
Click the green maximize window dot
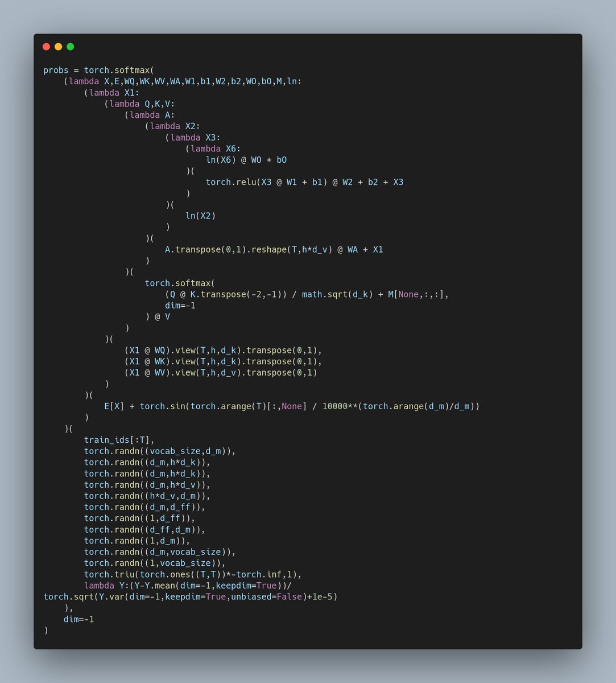pyautogui.click(x=71, y=47)
